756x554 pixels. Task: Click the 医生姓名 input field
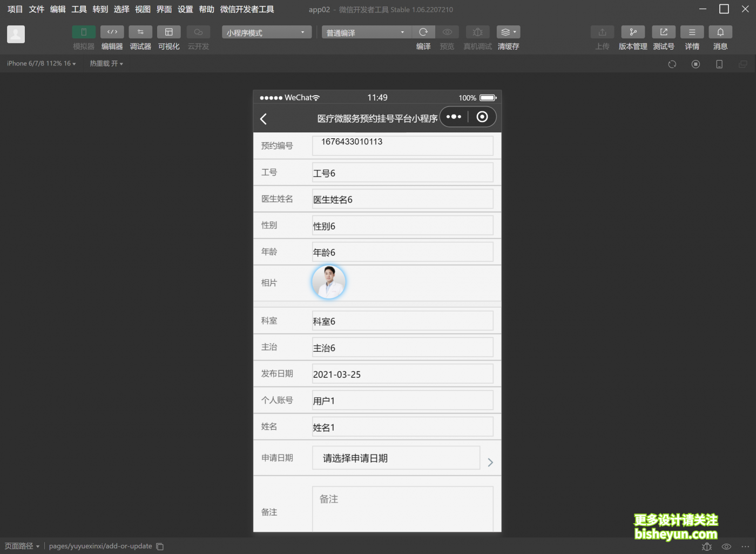tap(403, 199)
